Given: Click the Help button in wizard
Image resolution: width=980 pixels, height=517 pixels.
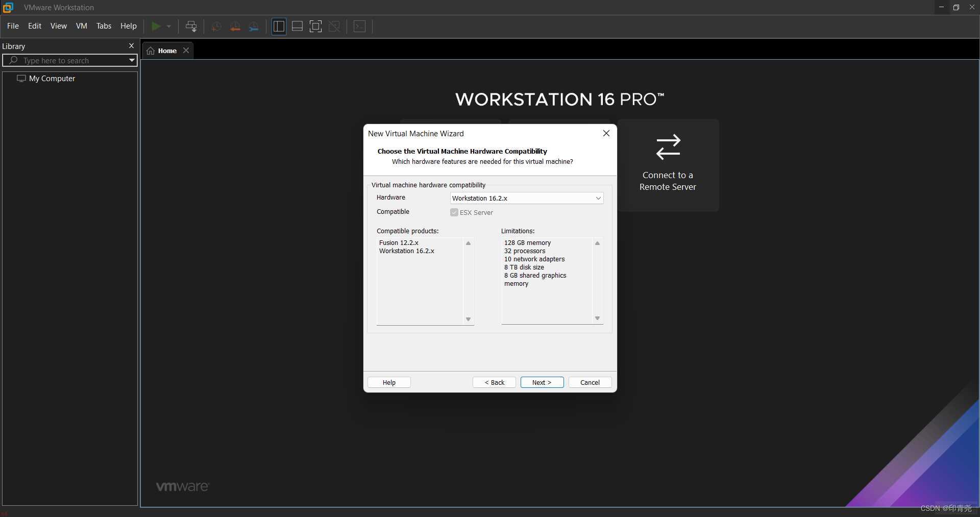Looking at the screenshot, I should [x=389, y=382].
